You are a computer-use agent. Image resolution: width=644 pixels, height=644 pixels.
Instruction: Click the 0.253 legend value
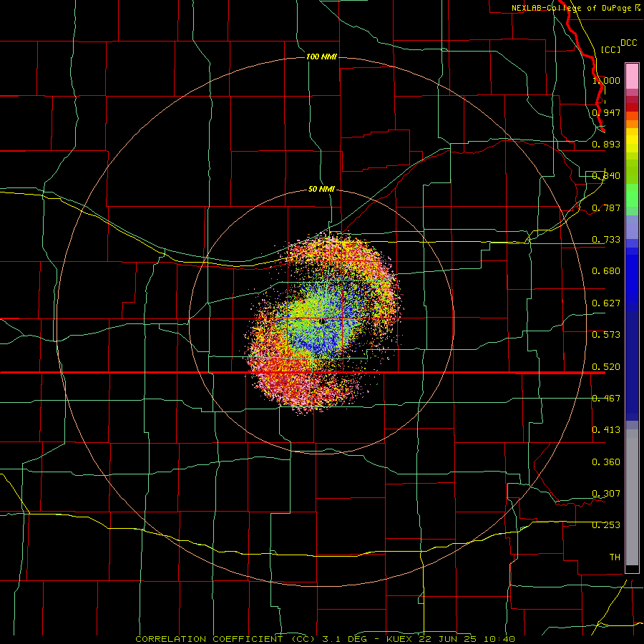606,525
